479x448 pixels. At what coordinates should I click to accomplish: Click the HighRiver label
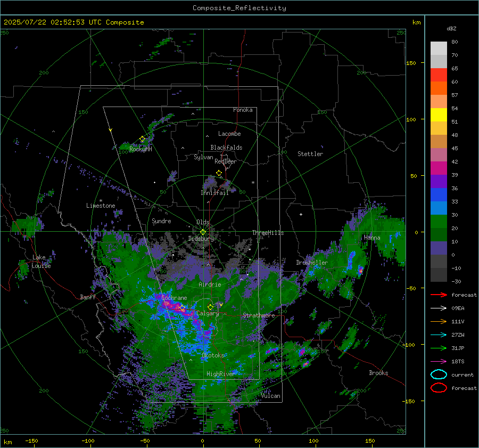[220, 374]
